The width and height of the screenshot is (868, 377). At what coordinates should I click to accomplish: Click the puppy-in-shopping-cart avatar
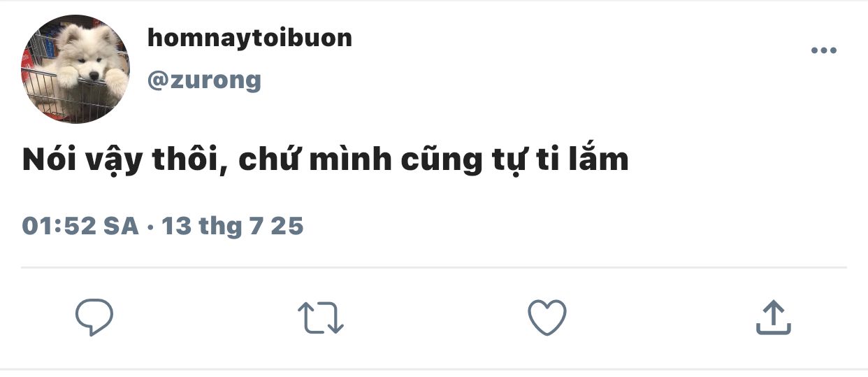coord(75,69)
